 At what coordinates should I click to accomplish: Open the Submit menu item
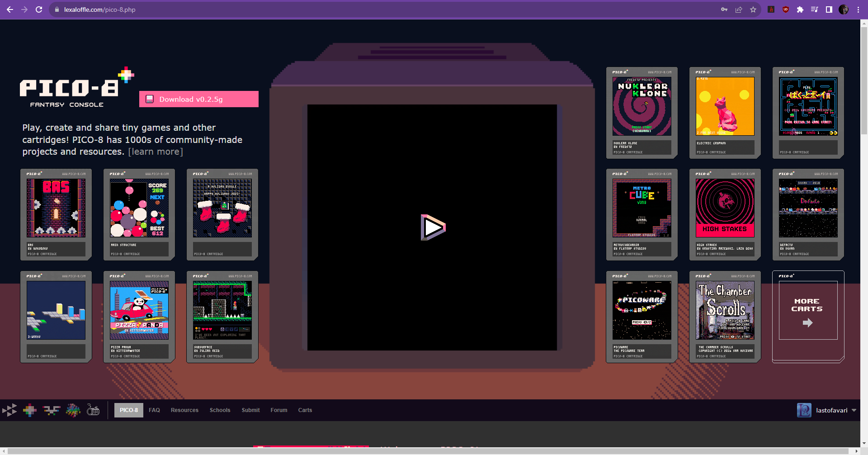coord(250,410)
